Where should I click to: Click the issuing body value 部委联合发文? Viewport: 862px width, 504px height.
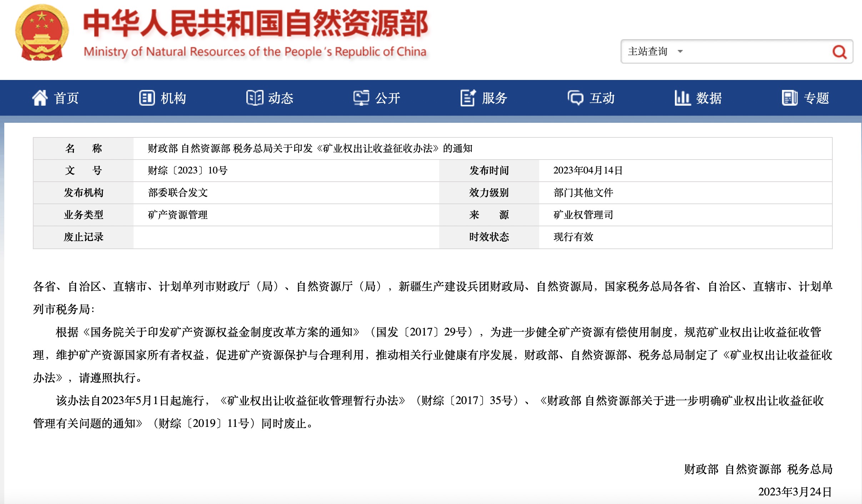[x=178, y=193]
